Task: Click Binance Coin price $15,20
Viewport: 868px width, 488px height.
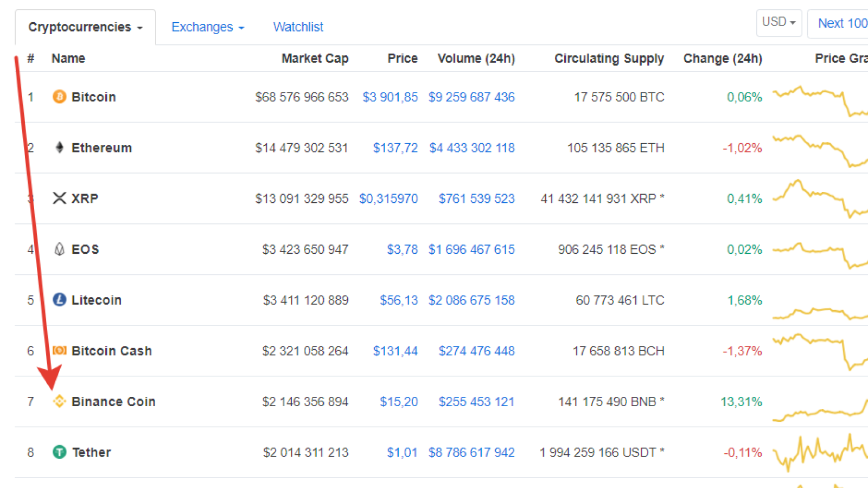Action: tap(399, 402)
